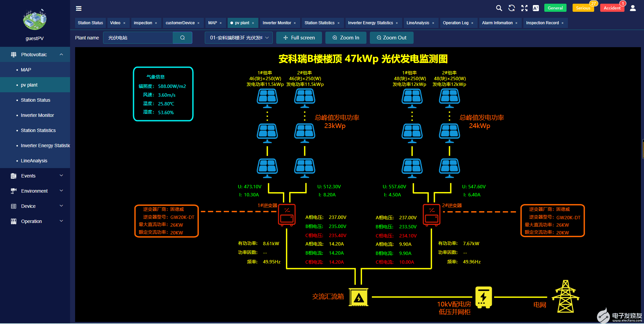Switch to Inspection Record tab

click(542, 23)
